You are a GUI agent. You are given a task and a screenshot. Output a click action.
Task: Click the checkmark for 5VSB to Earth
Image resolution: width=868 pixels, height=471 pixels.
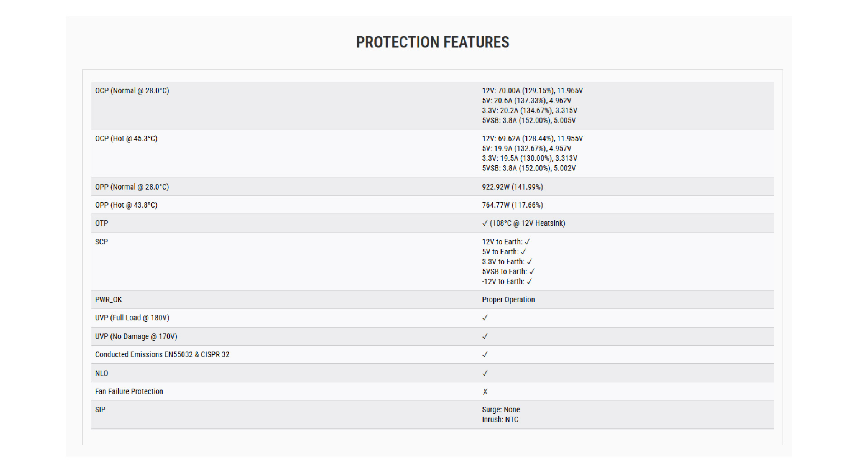pos(532,271)
